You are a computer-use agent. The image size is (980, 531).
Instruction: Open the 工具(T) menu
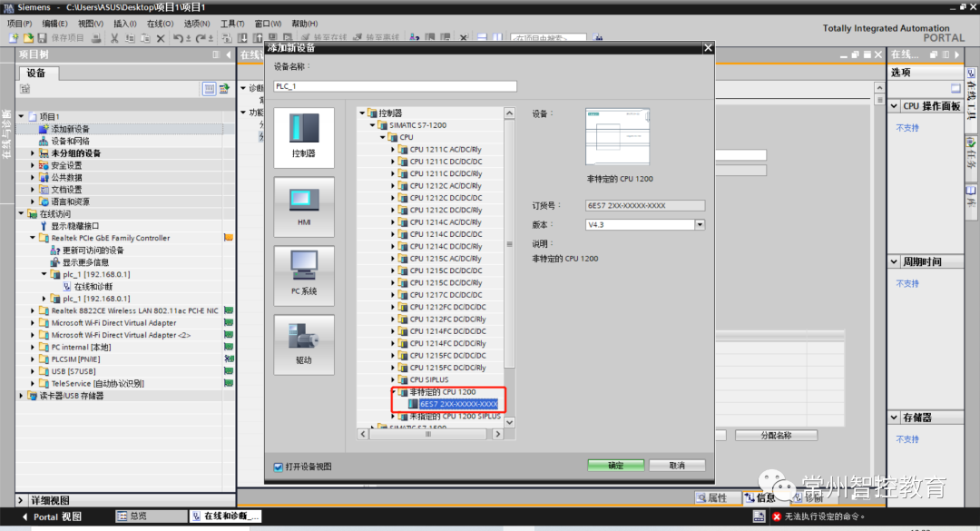[232, 23]
